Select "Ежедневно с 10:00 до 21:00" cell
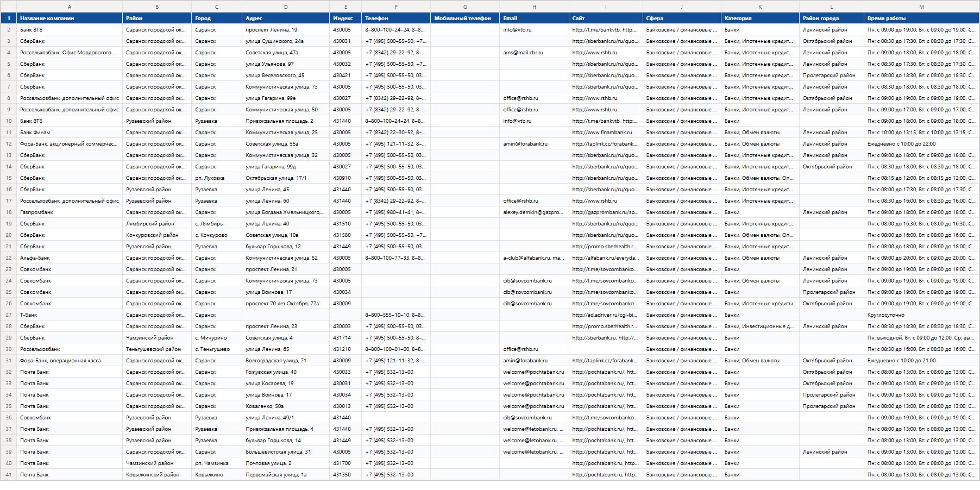980x490 pixels. click(x=921, y=361)
